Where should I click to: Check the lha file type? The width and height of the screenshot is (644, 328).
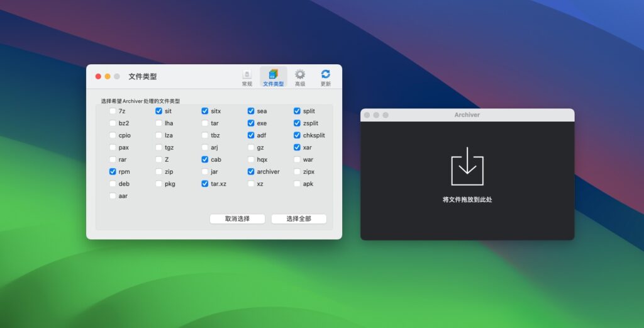pos(158,123)
